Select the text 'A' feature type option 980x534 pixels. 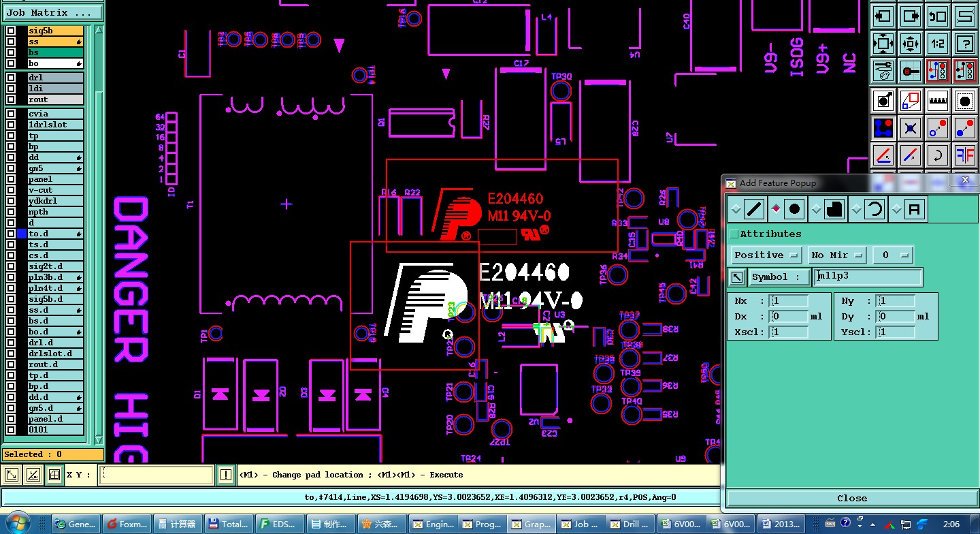click(x=915, y=209)
